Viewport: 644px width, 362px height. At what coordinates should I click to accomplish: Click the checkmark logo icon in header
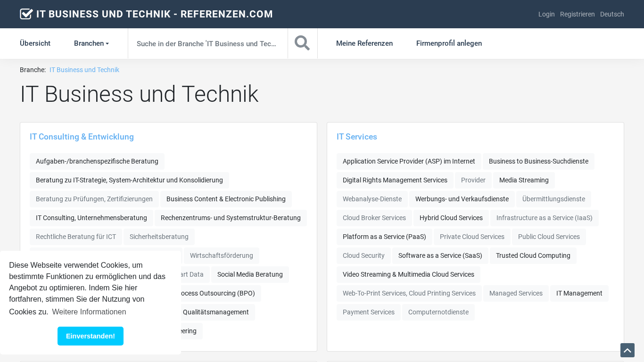point(26,14)
